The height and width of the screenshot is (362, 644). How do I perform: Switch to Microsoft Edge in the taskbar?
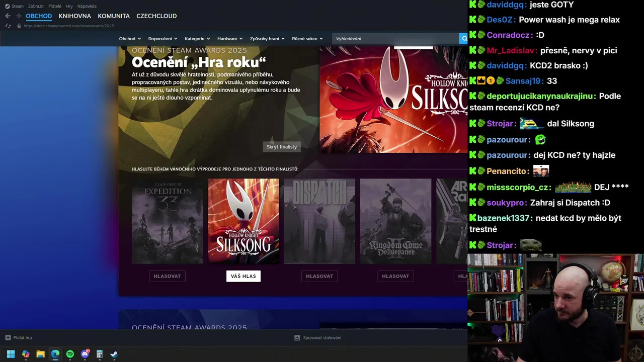55,354
